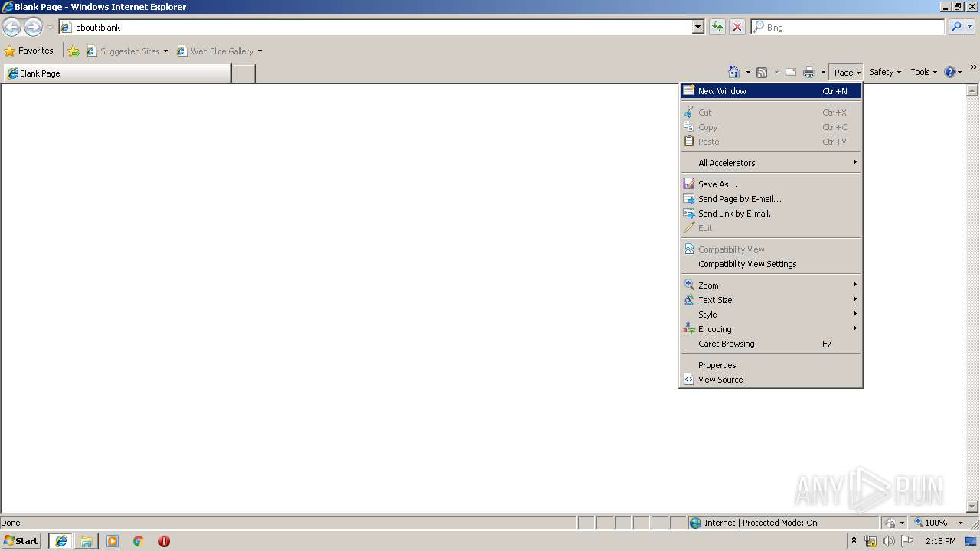Screen dimensions: 980x551
Task: Select the Blank Page tab
Action: point(116,73)
